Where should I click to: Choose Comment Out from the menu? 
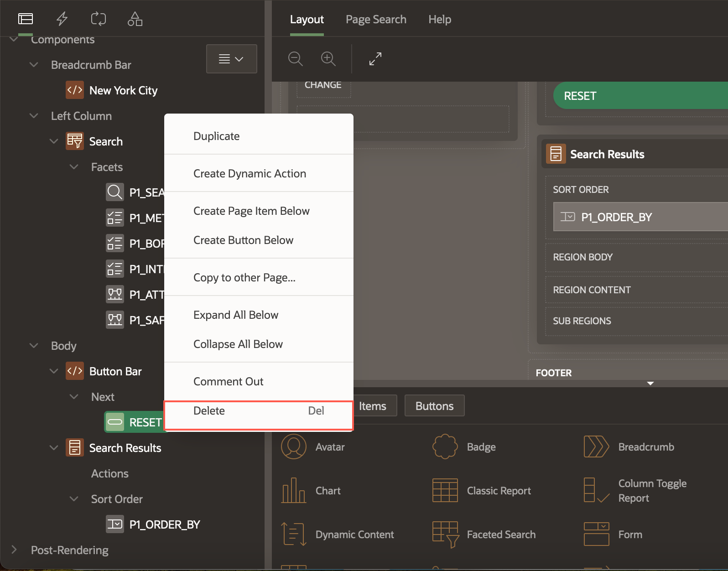click(259, 381)
